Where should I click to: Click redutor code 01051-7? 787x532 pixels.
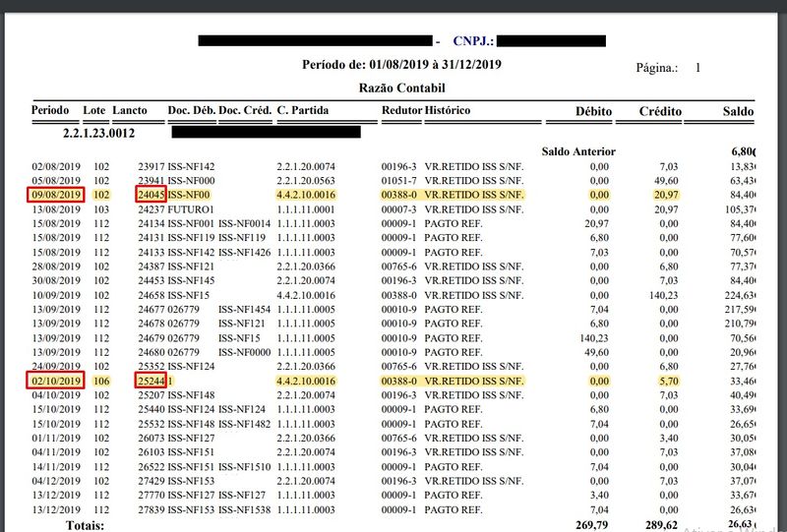tap(398, 181)
